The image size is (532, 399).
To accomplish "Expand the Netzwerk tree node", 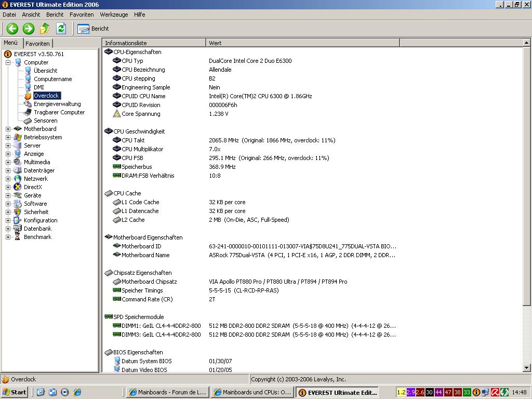I will 8,179.
